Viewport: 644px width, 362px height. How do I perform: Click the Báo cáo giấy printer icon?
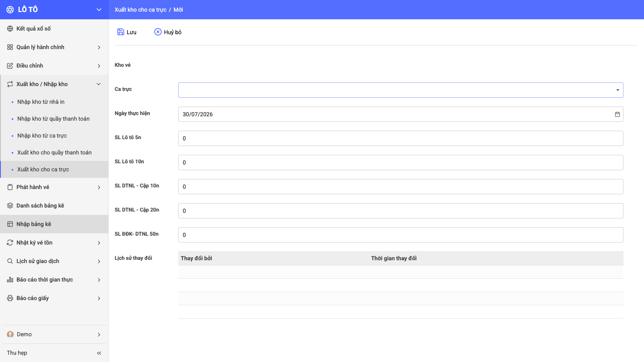point(10,298)
